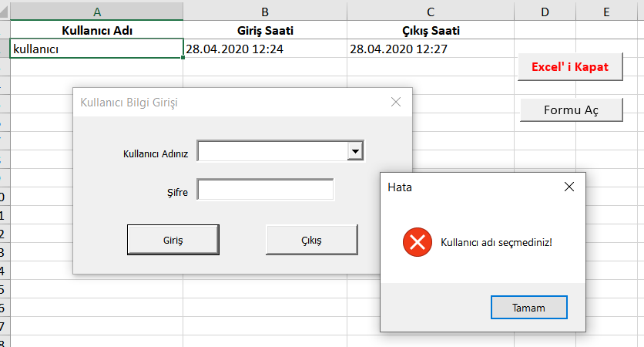Select cell with 28.04.2020 12:27

pyautogui.click(x=430, y=49)
